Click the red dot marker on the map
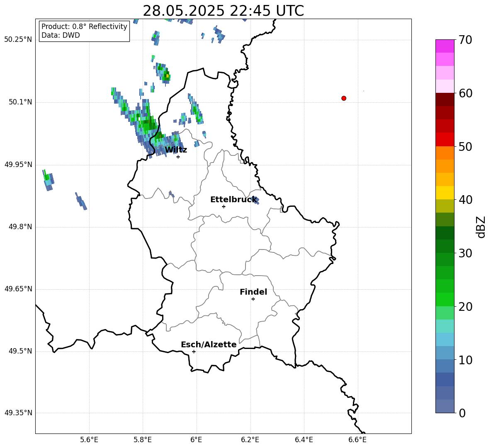This screenshot has width=491, height=448. point(344,98)
